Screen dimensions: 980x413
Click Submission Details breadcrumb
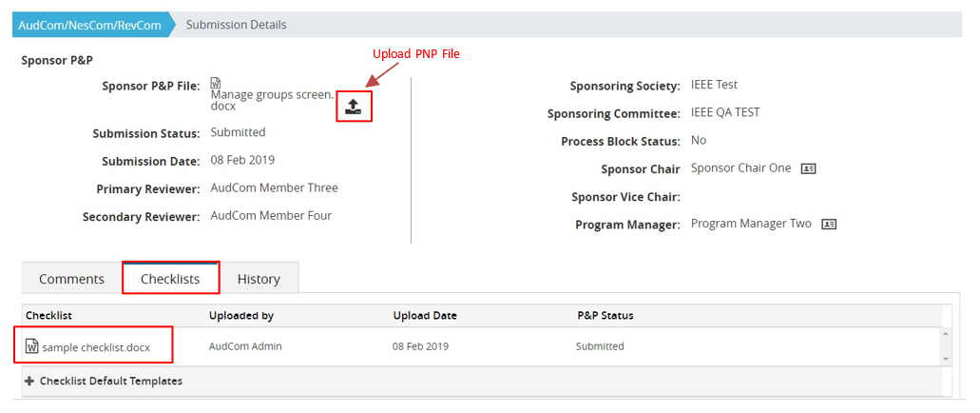coord(237,25)
